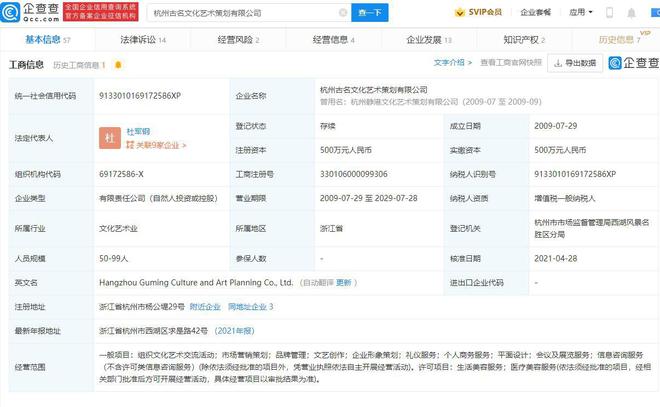Click registration status 存续
Image resolution: width=660 pixels, height=407 pixels.
(x=327, y=126)
